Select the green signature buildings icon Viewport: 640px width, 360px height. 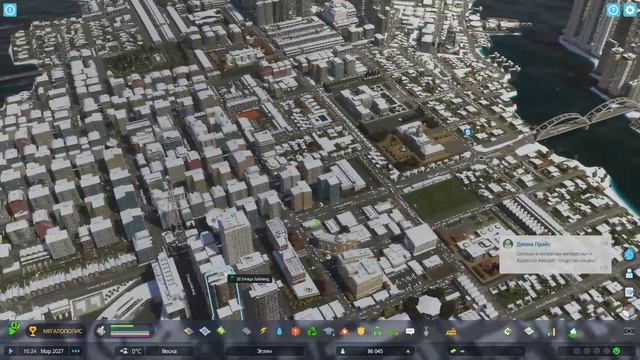point(221,331)
